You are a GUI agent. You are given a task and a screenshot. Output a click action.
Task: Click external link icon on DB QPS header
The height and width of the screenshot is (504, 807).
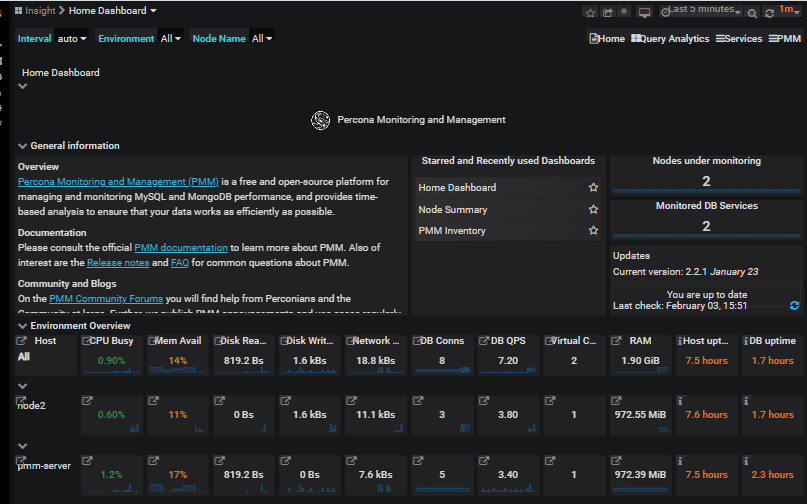pyautogui.click(x=483, y=341)
